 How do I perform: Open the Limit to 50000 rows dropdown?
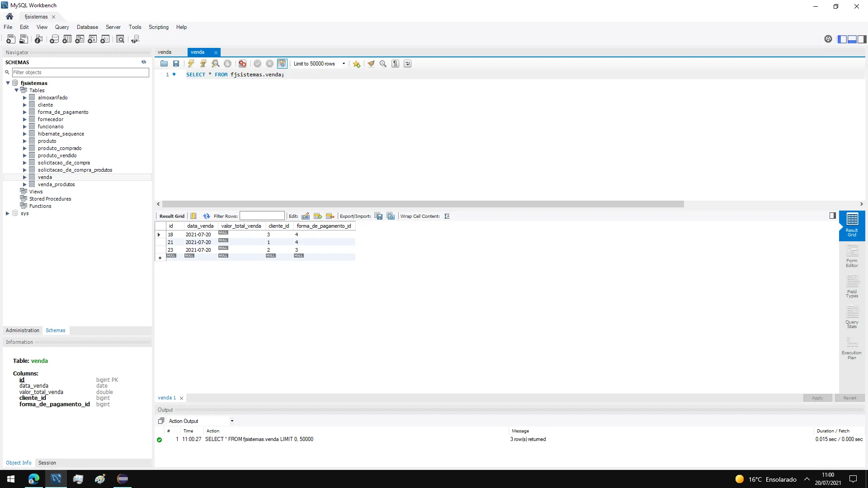pos(344,64)
